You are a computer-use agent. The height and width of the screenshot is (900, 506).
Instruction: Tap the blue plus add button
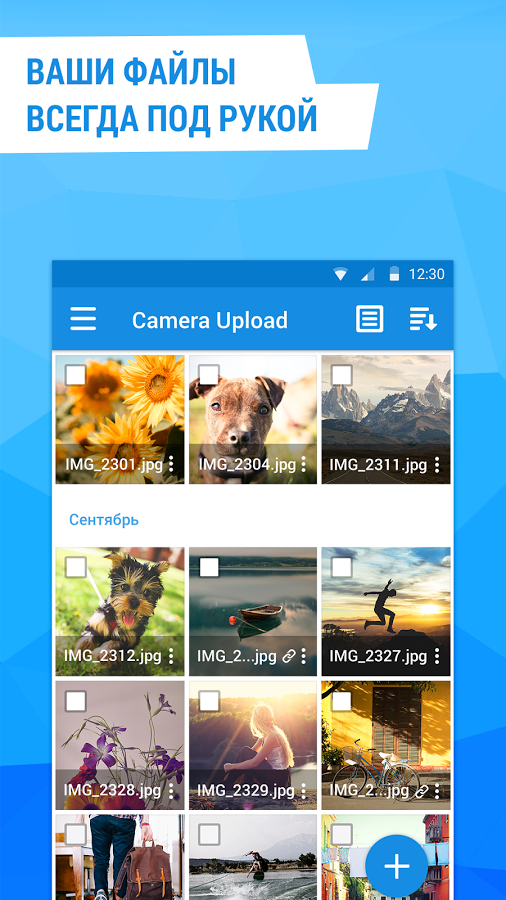[x=396, y=866]
